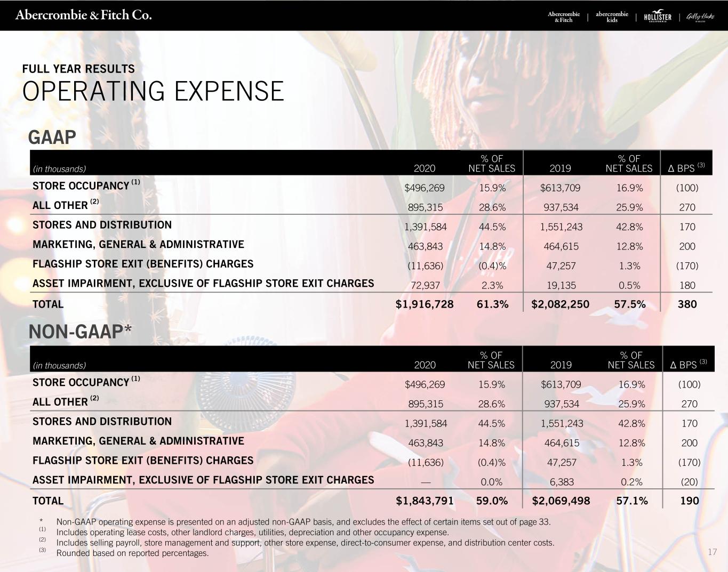
Task: Click the 380 basis points total
Action: (687, 304)
